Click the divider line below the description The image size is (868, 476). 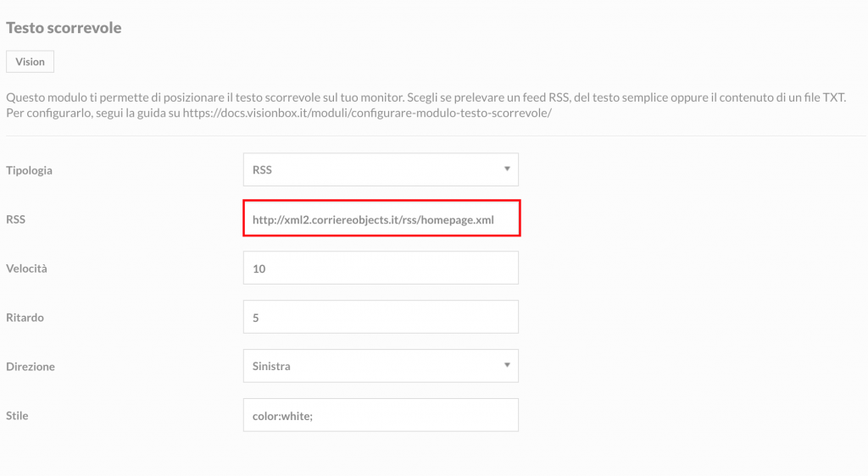pyautogui.click(x=436, y=136)
